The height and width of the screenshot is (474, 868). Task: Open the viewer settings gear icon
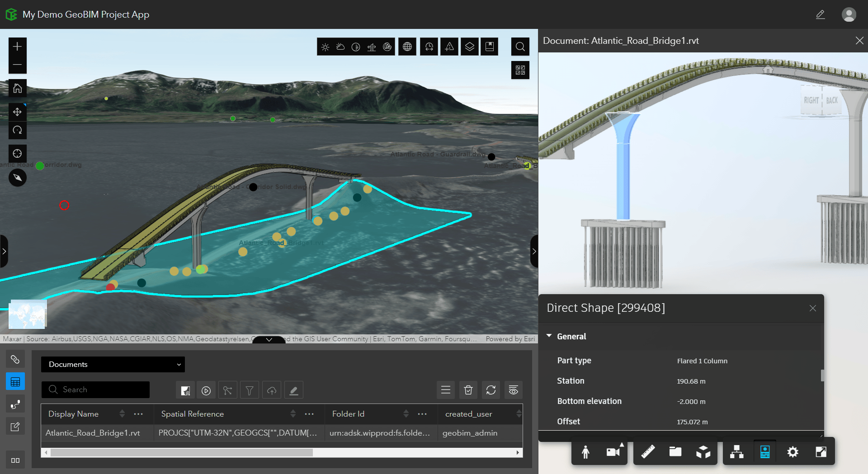(x=793, y=451)
